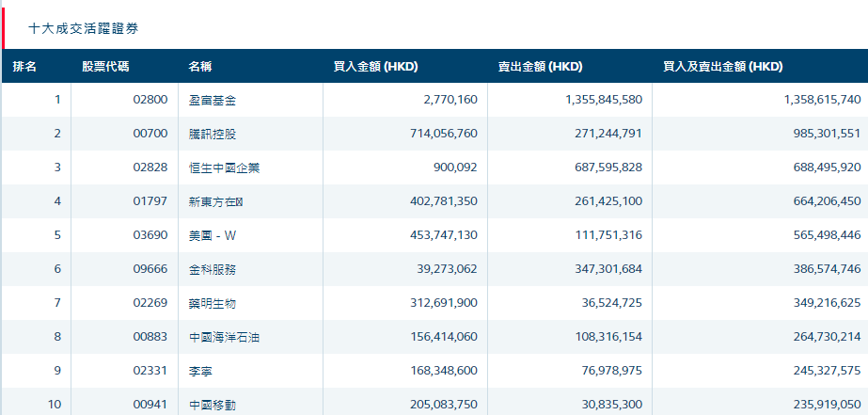Click total amount 664,206,450
Image resolution: width=868 pixels, height=415 pixels.
tap(828, 201)
